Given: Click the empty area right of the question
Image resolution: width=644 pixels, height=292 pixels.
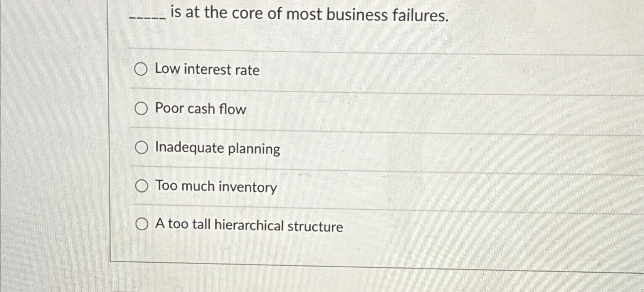Looking at the screenshot, I should (x=540, y=17).
